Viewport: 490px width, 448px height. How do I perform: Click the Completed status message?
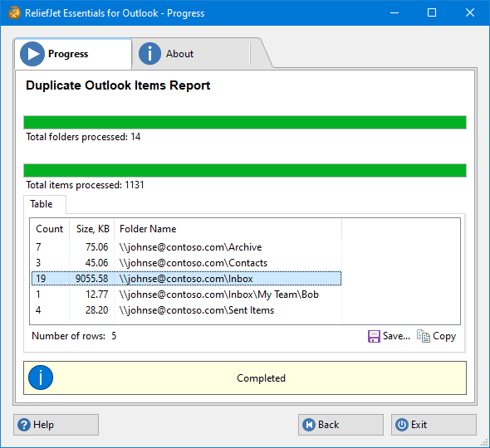pyautogui.click(x=261, y=378)
